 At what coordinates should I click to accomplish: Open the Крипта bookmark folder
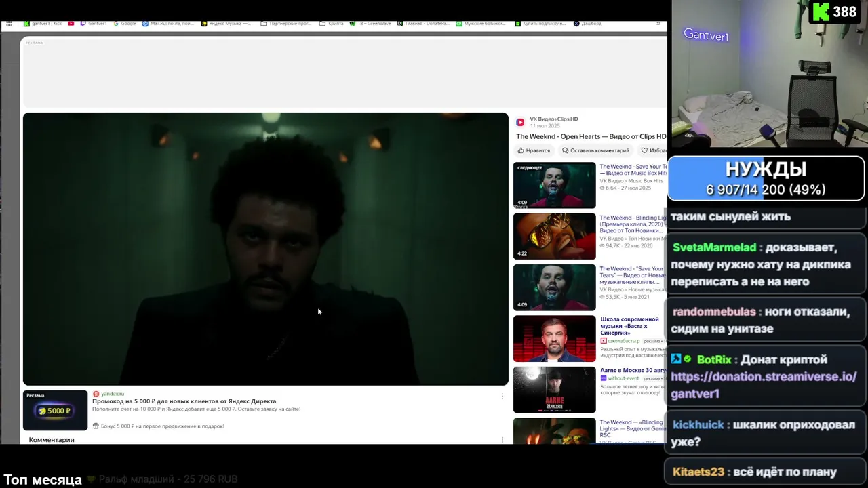pyautogui.click(x=332, y=24)
